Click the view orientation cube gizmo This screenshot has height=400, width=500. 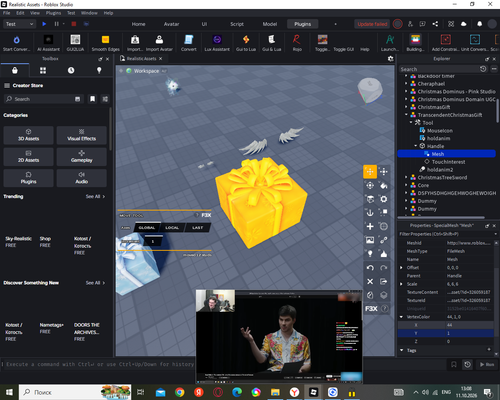[370, 90]
